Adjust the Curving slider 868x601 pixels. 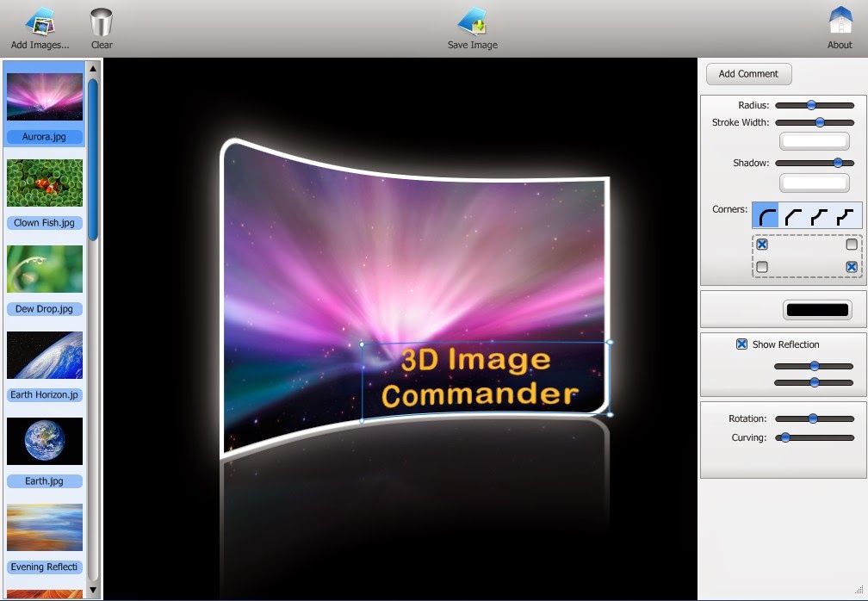(x=815, y=437)
